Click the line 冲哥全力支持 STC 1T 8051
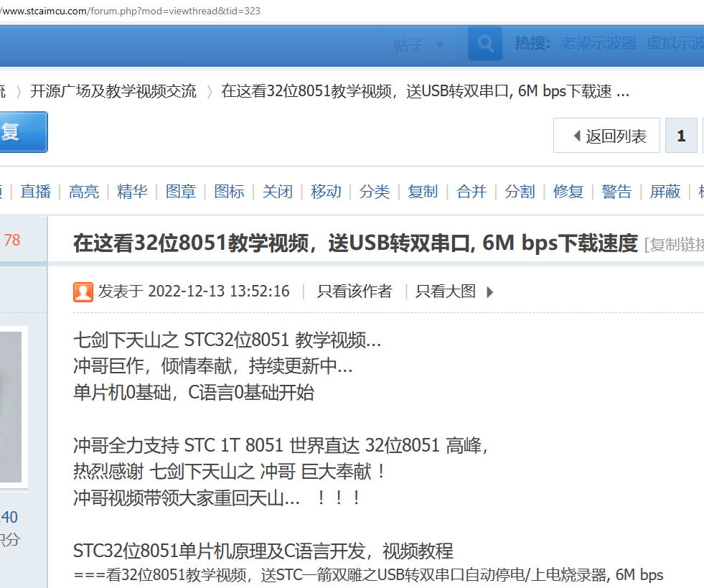 coord(280,445)
